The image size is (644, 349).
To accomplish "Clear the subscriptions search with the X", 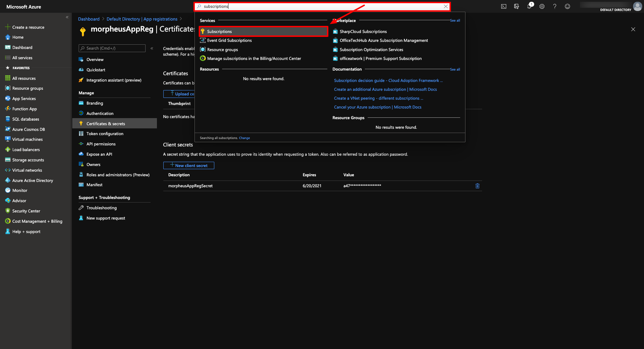I will pyautogui.click(x=446, y=6).
